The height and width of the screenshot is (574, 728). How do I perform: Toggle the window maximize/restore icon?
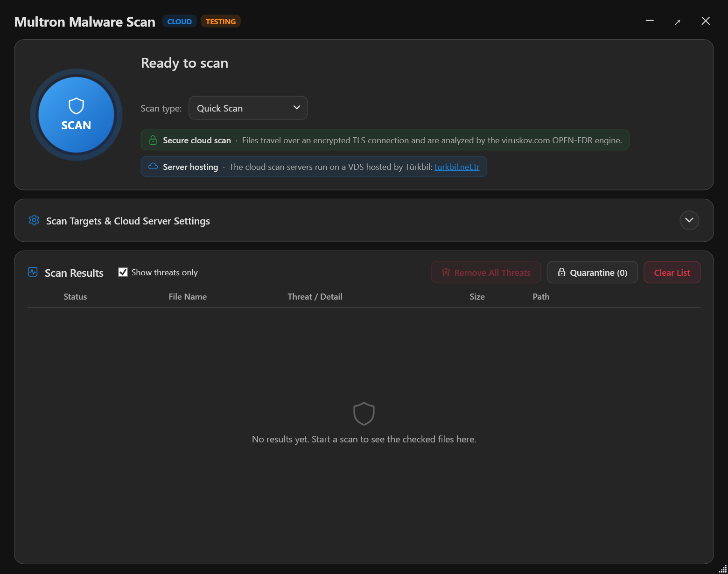678,21
